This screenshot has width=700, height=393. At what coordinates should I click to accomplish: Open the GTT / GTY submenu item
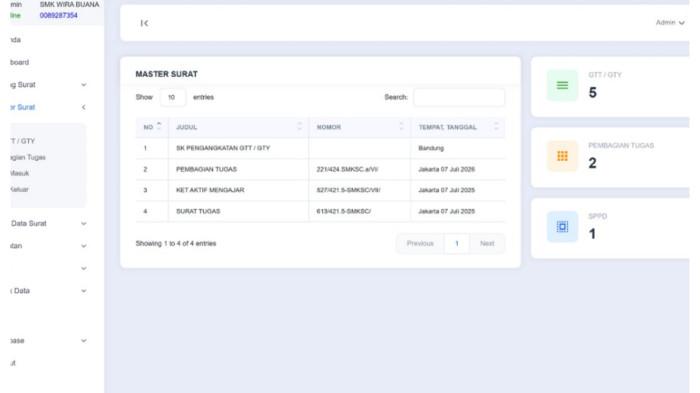[22, 141]
